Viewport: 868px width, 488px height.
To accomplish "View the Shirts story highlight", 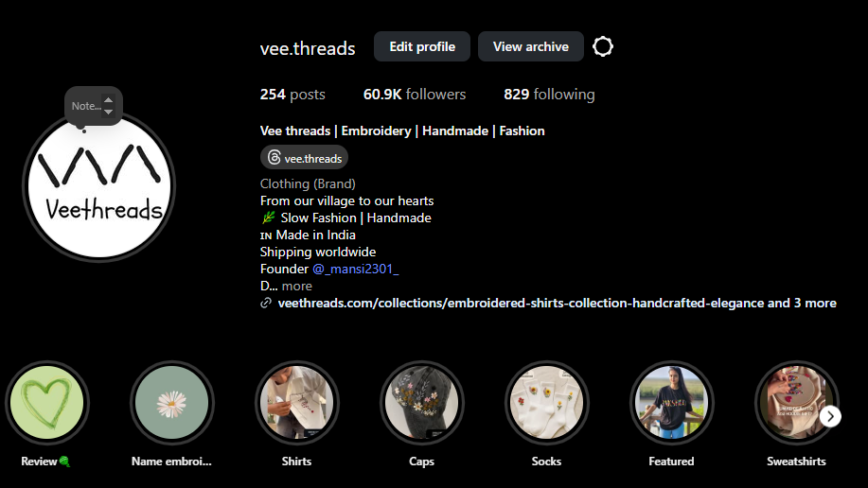I will pos(297,402).
